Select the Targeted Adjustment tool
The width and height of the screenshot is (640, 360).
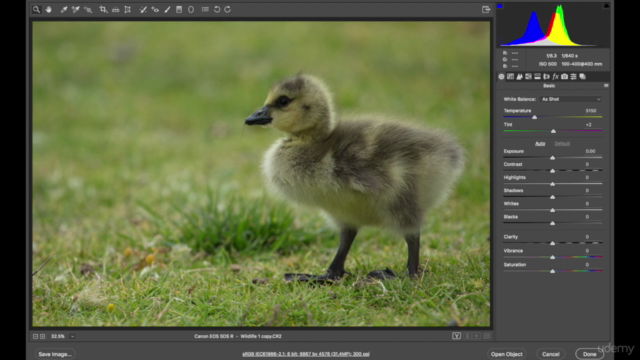coord(88,9)
